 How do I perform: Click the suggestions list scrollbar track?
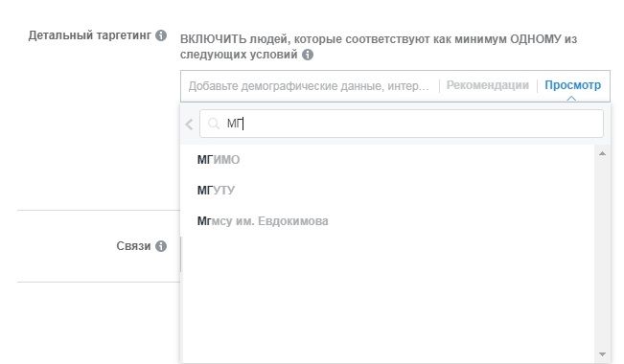602,254
